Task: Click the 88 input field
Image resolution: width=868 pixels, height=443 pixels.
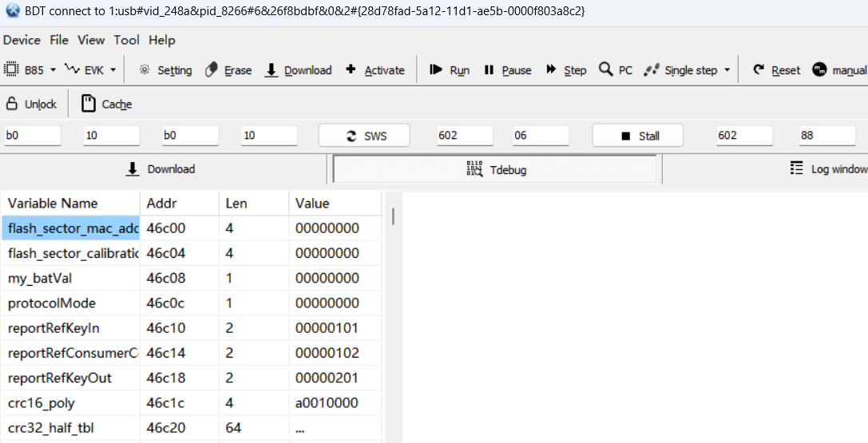Action: pos(827,136)
